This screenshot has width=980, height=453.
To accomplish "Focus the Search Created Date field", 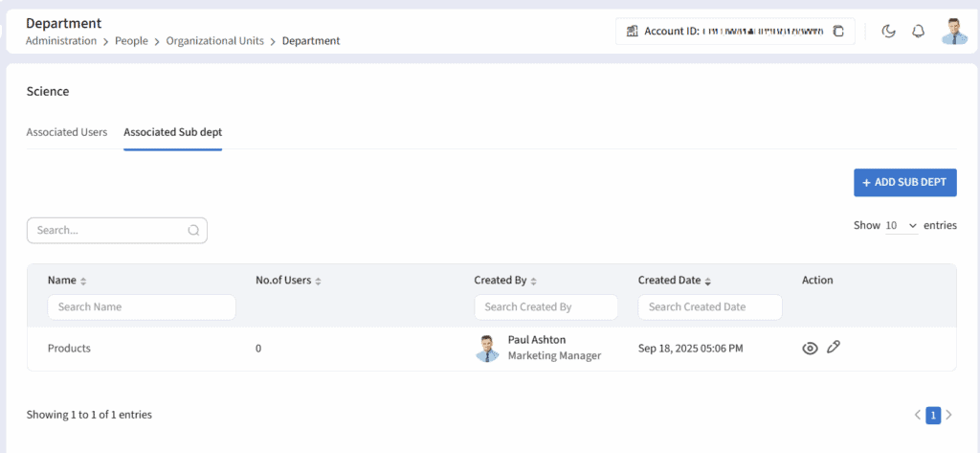I will coord(709,306).
